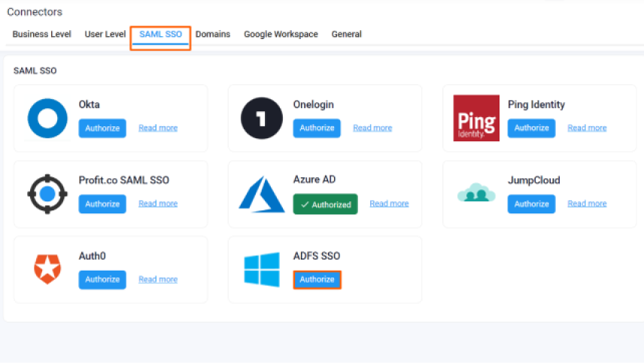Authorize the Ping Identity connector

click(x=531, y=128)
